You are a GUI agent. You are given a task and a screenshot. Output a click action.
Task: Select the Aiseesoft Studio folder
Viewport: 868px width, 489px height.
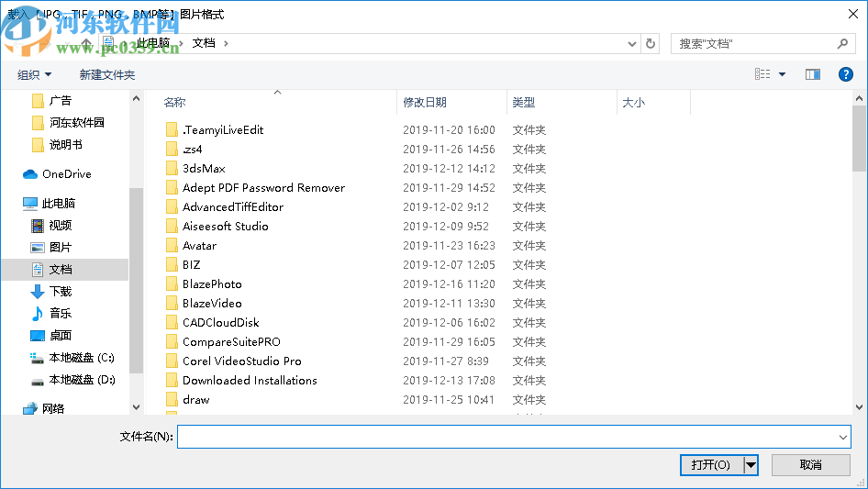point(217,227)
